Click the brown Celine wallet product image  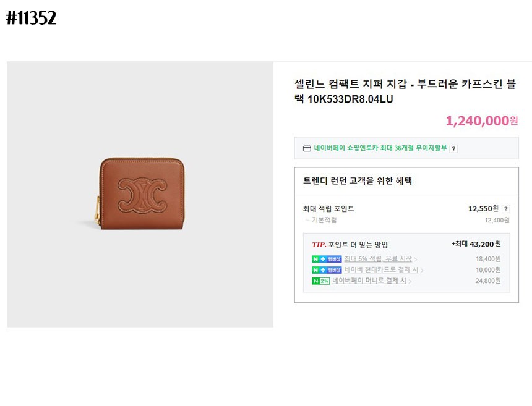(x=142, y=193)
